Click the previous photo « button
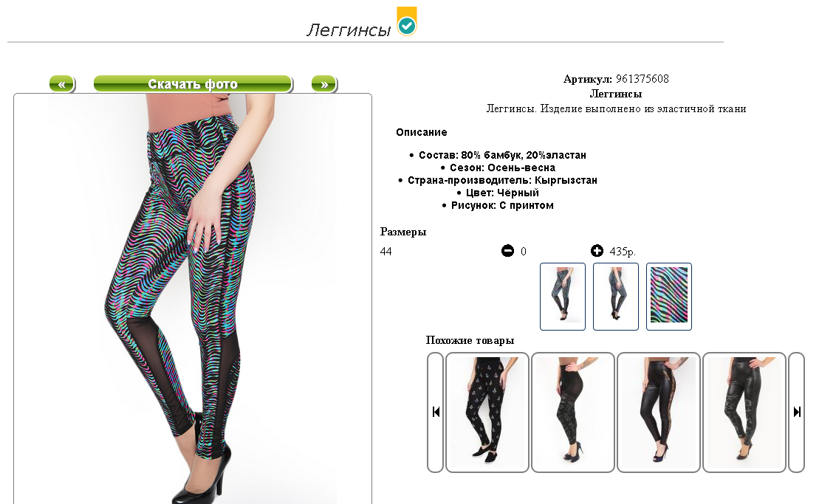Image resolution: width=836 pixels, height=504 pixels. point(62,83)
